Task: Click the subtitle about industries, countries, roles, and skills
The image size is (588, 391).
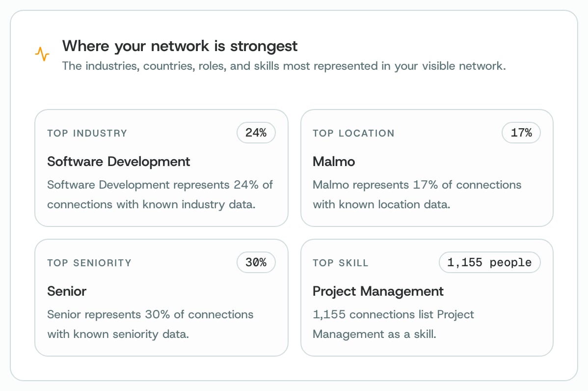Action: point(284,66)
